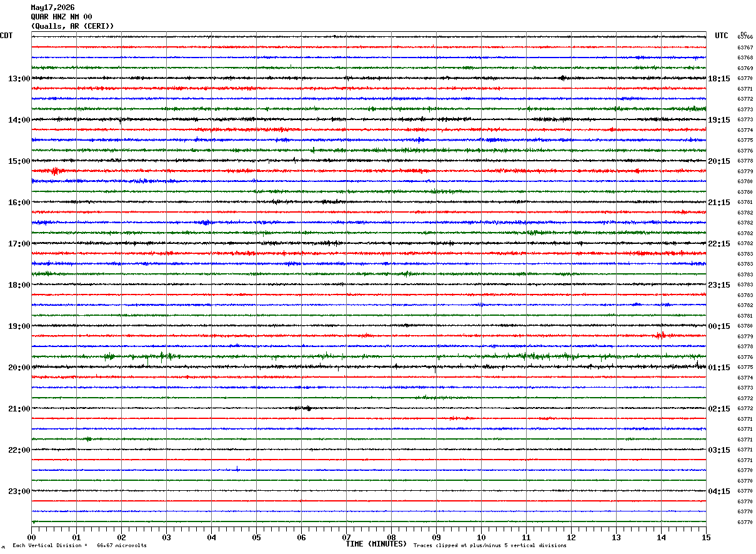Click the 63769 DC offset value

745,68
